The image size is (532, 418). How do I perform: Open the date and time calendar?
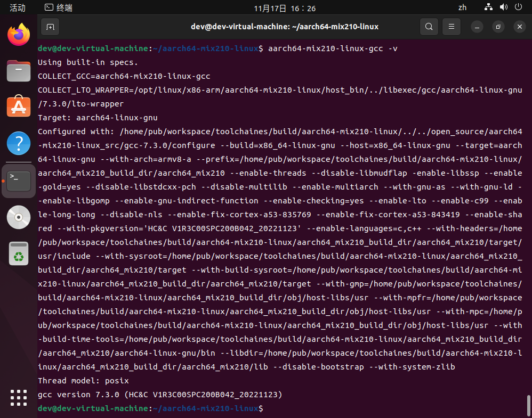[285, 8]
